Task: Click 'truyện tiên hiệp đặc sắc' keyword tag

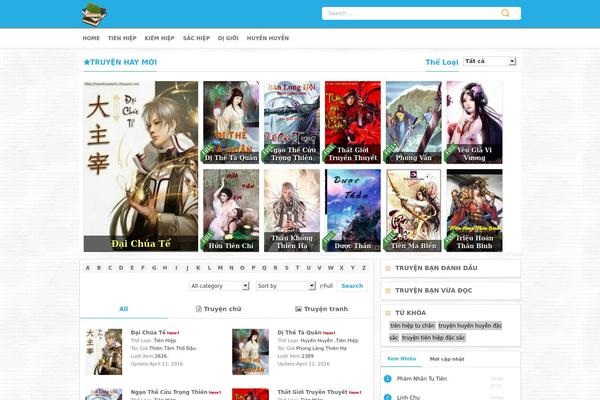Action: [x=433, y=338]
